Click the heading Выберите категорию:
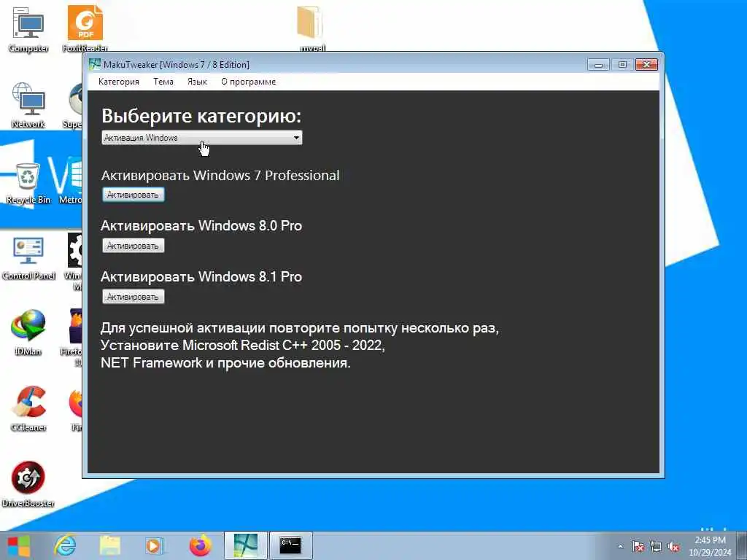This screenshot has height=560, width=747. point(201,116)
